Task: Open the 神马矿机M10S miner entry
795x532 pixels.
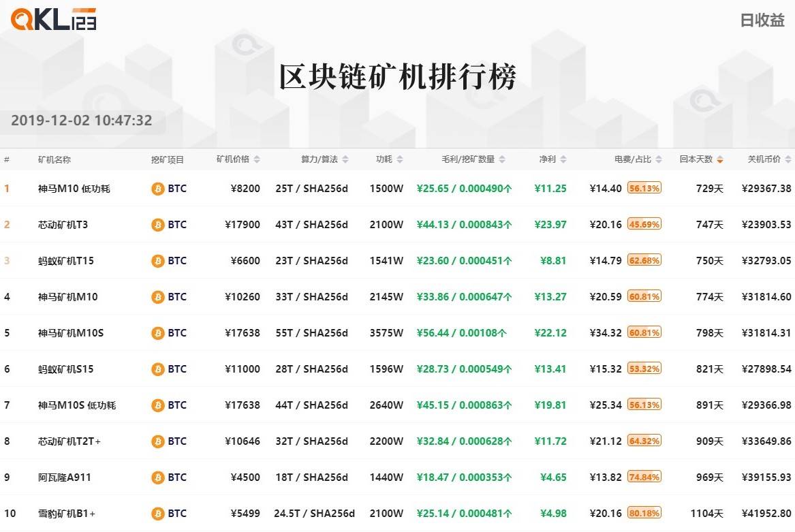Action: [71, 333]
